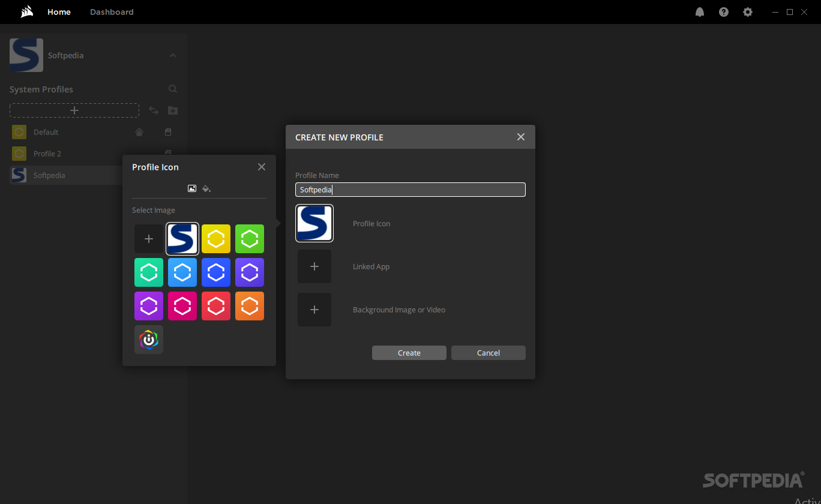Click Background Image or Video label
Image resolution: width=821 pixels, height=504 pixels.
399,310
